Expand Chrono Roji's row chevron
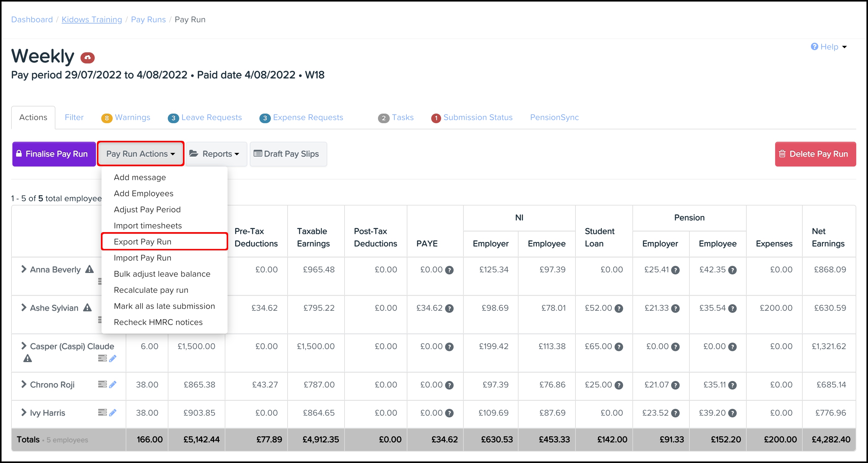 tap(24, 384)
